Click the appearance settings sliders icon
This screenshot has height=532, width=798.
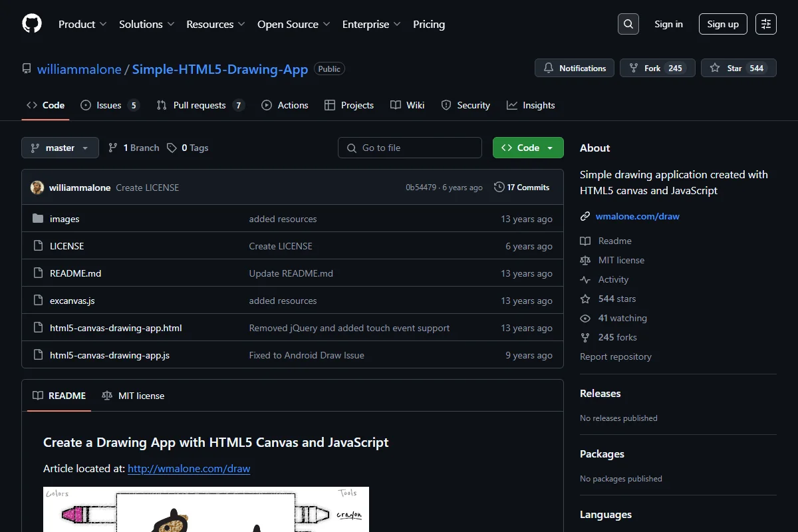coord(766,24)
